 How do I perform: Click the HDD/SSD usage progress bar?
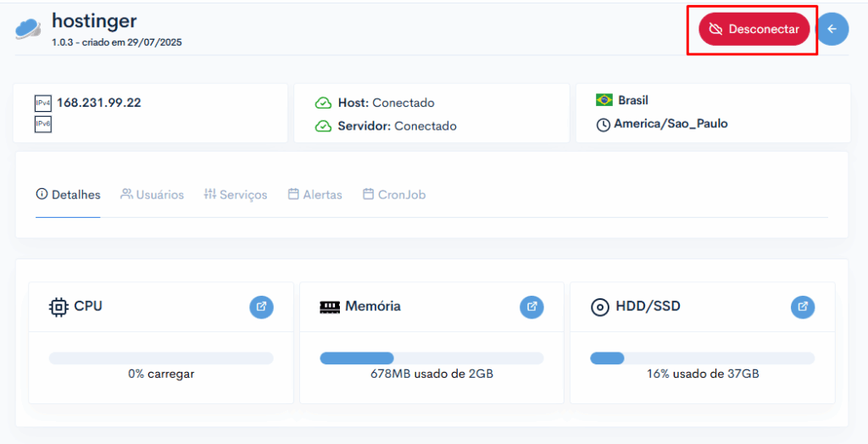point(703,358)
